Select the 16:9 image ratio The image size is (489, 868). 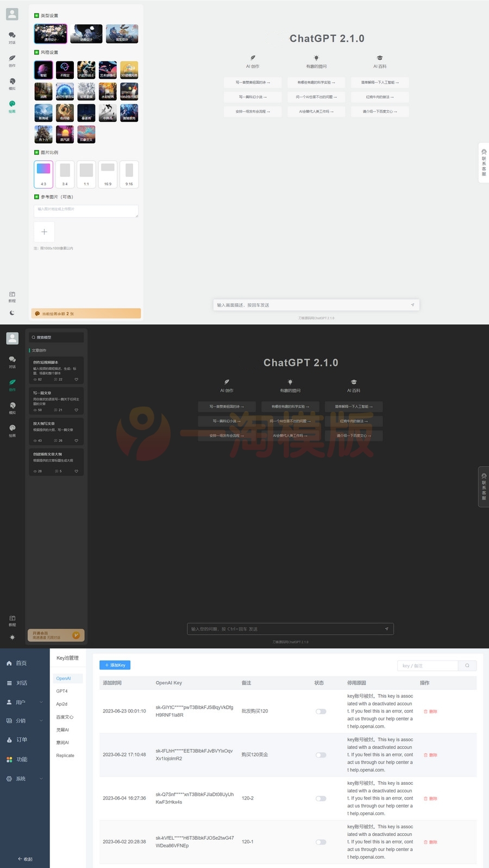[x=108, y=174]
